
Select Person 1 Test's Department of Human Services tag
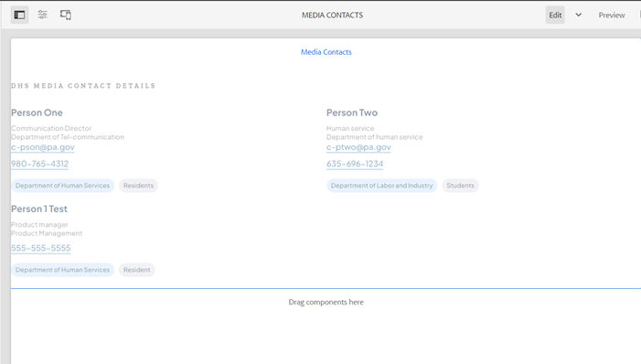pos(62,270)
